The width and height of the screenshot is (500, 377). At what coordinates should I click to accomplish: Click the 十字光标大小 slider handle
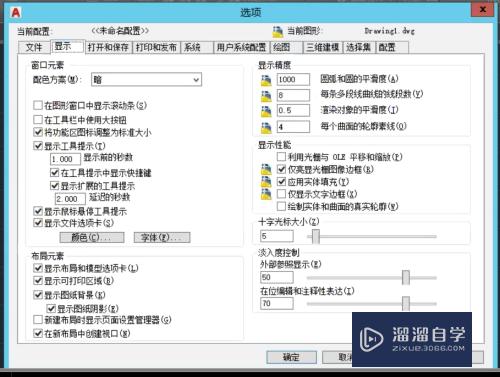316,236
